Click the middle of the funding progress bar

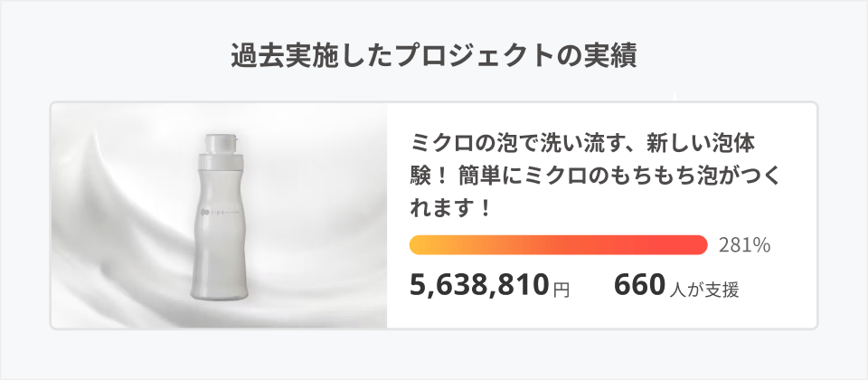coord(558,245)
